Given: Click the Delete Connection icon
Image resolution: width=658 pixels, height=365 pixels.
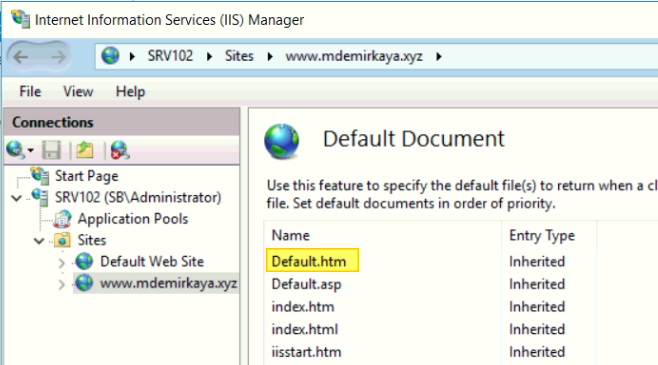Looking at the screenshot, I should [120, 150].
